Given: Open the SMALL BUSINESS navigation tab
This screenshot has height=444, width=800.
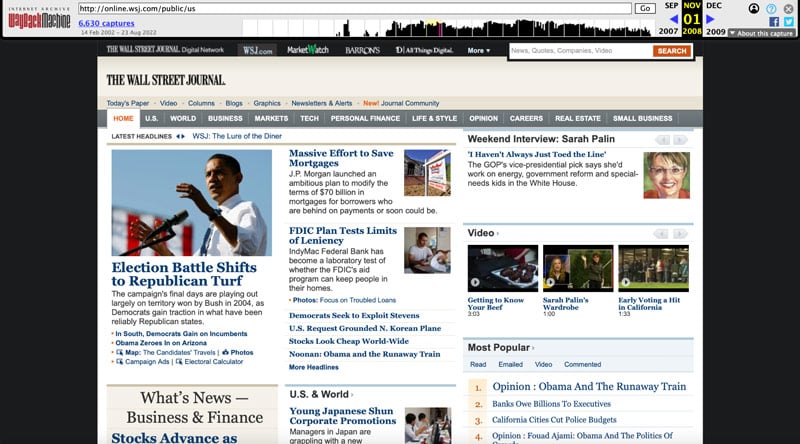Looking at the screenshot, I should click(x=642, y=118).
